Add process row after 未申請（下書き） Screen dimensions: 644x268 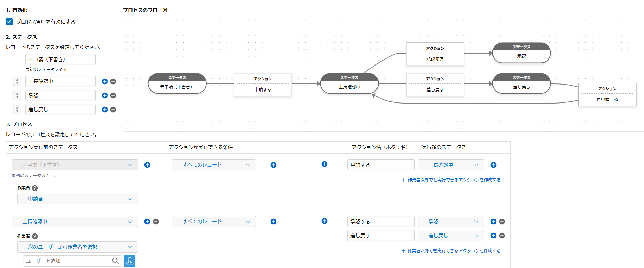(147, 165)
